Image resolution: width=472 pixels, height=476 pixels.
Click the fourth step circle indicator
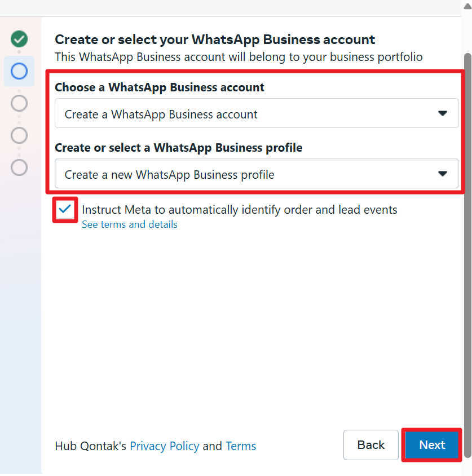pos(19,135)
